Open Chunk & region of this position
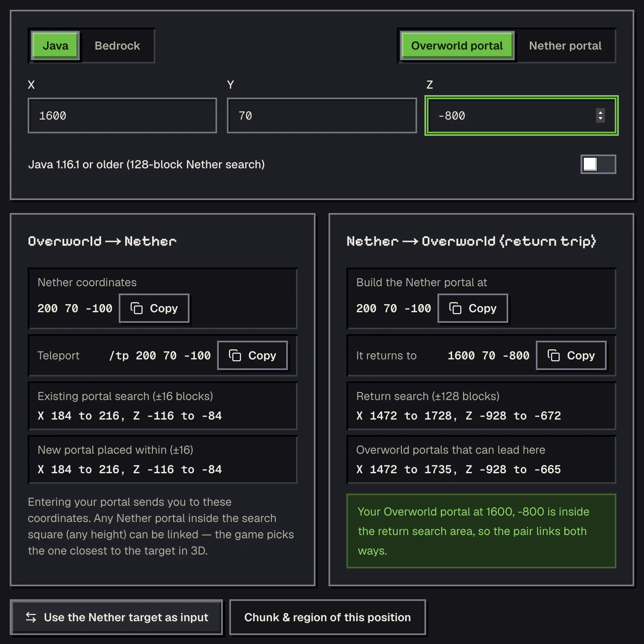The image size is (644, 644). click(x=328, y=617)
